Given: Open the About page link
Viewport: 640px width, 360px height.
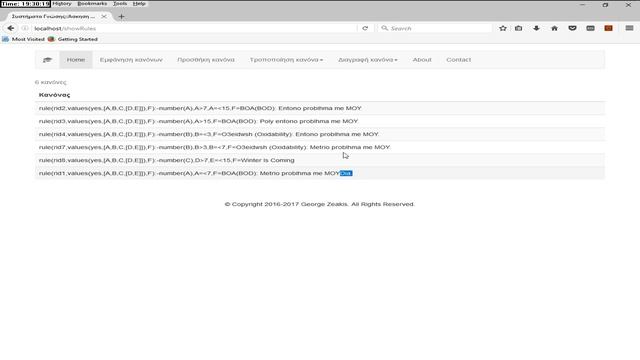Looking at the screenshot, I should pyautogui.click(x=422, y=60).
